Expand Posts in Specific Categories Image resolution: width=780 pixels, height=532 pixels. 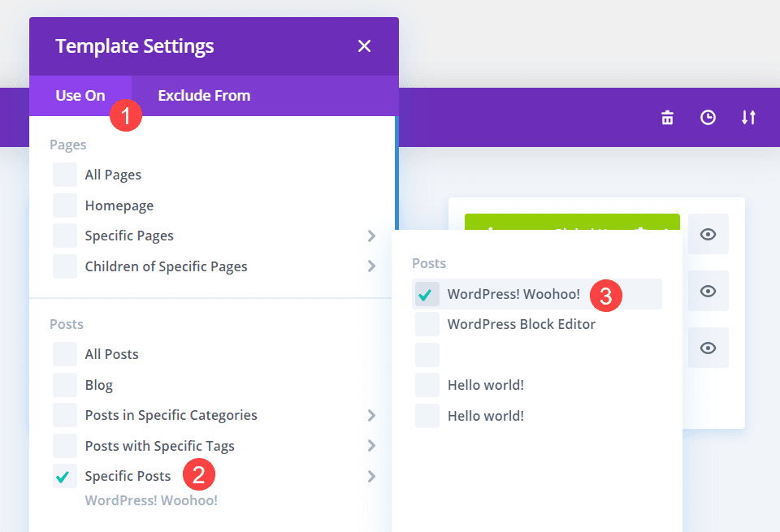coord(371,415)
